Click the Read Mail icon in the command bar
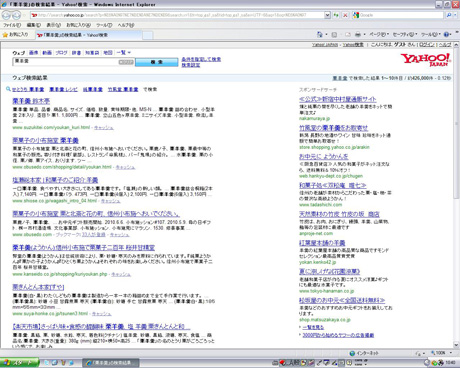Viewport: 460px width, 368px height. pos(348,34)
